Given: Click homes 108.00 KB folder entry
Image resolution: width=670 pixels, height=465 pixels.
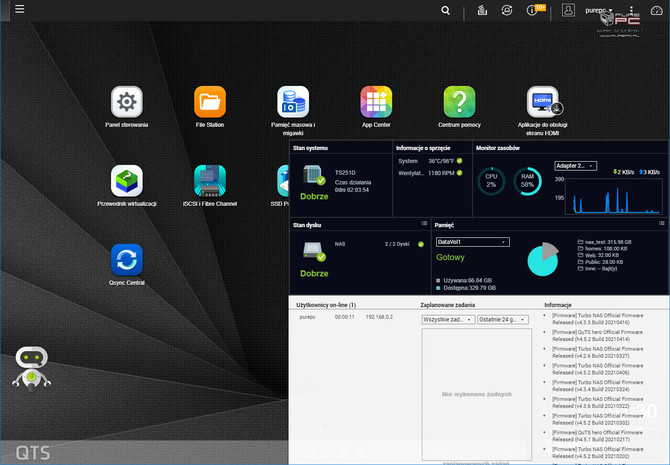Looking at the screenshot, I should click(602, 248).
